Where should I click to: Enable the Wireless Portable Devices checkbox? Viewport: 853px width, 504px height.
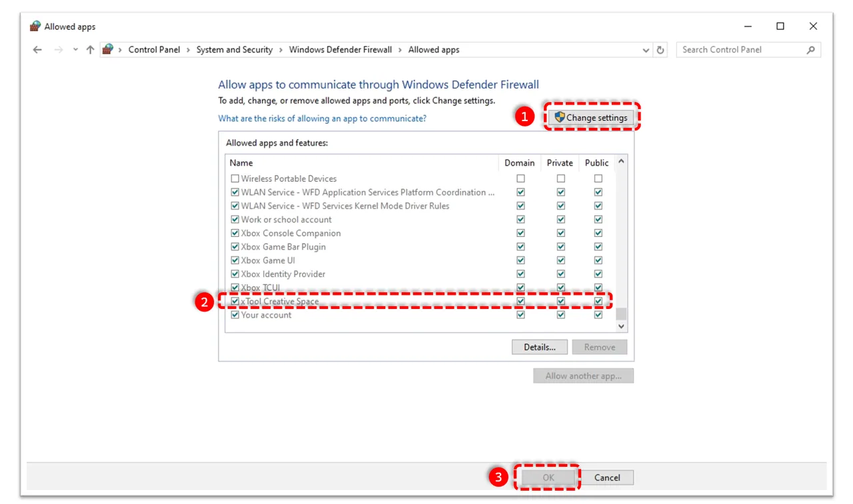(x=235, y=178)
